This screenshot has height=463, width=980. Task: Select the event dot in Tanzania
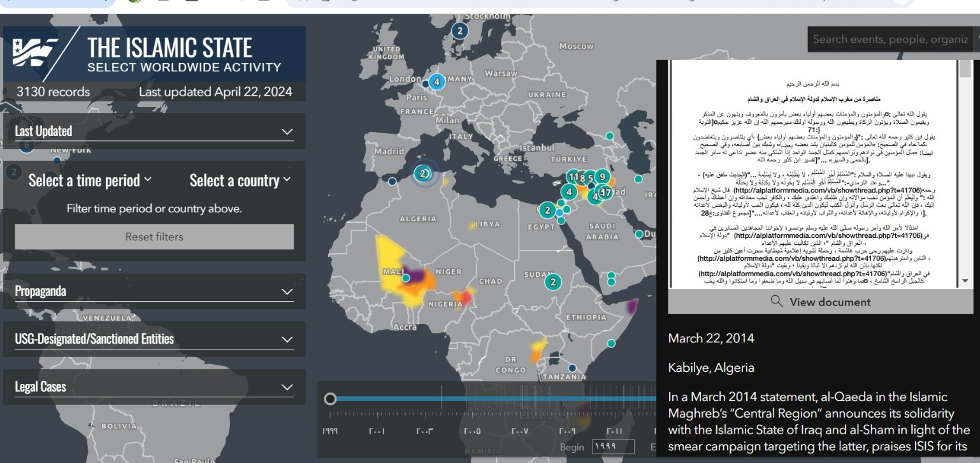point(572,368)
